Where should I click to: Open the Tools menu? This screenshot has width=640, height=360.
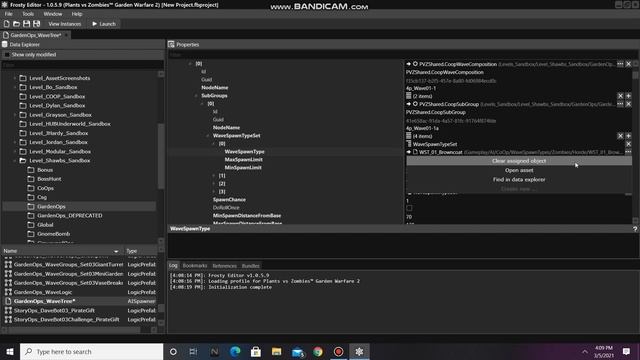pyautogui.click(x=28, y=14)
